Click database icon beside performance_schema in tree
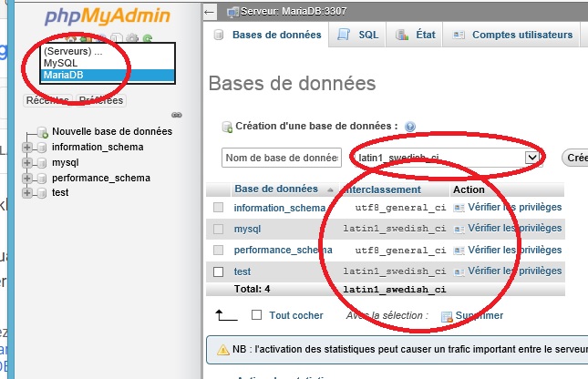This screenshot has height=379, width=588. click(x=42, y=178)
